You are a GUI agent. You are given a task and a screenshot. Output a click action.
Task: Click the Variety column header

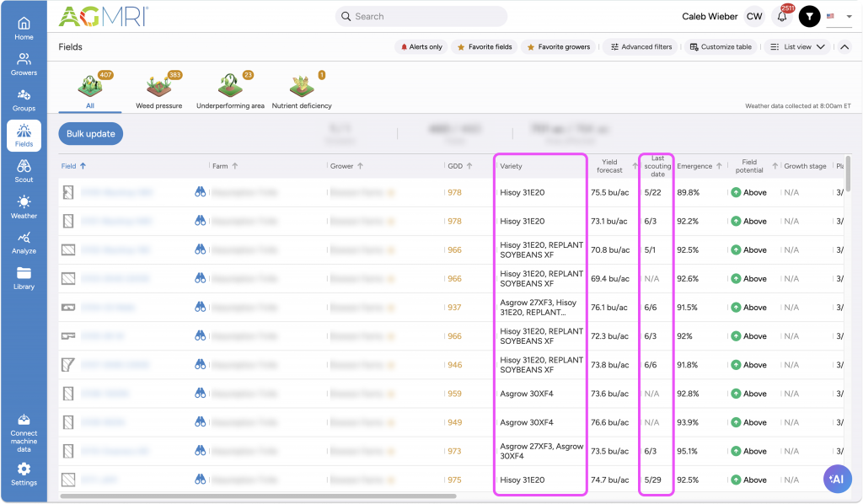coord(511,166)
